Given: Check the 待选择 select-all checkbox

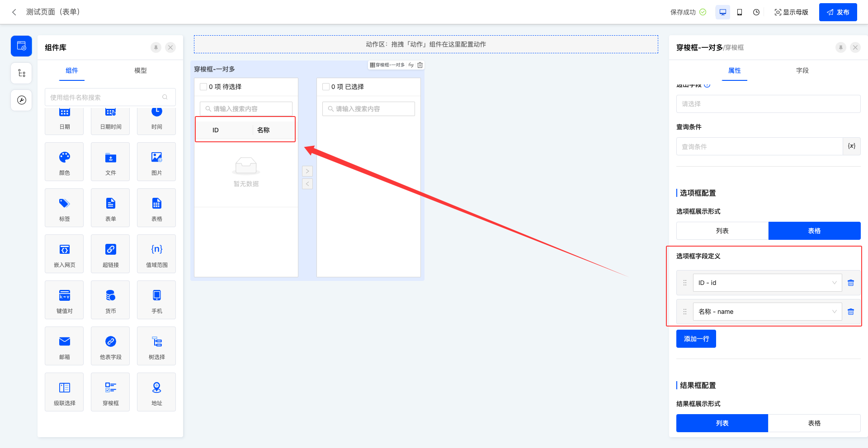Looking at the screenshot, I should pos(203,87).
